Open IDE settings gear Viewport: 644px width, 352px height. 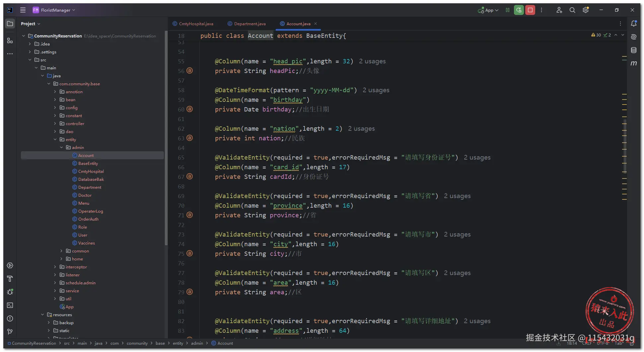[x=586, y=10]
